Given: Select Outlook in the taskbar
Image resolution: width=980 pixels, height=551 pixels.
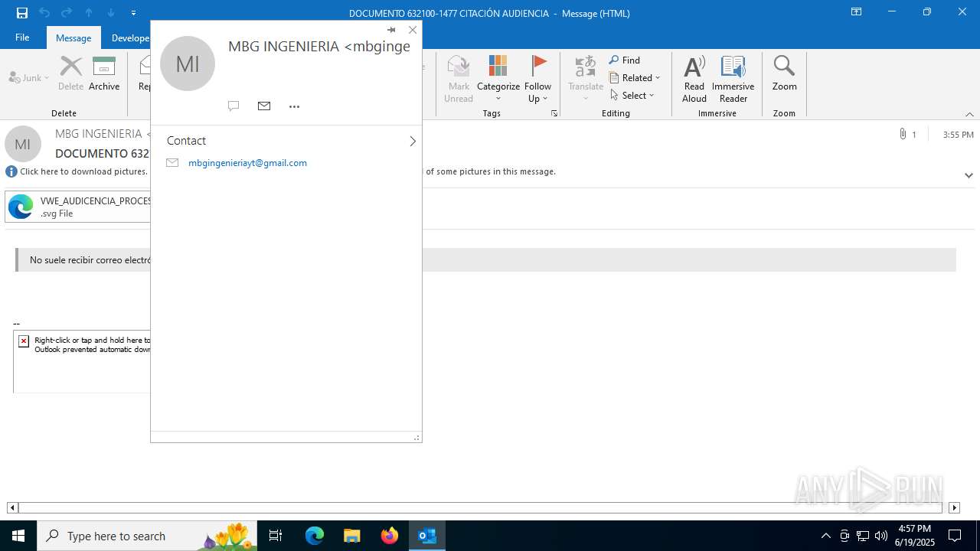Looking at the screenshot, I should 427,536.
